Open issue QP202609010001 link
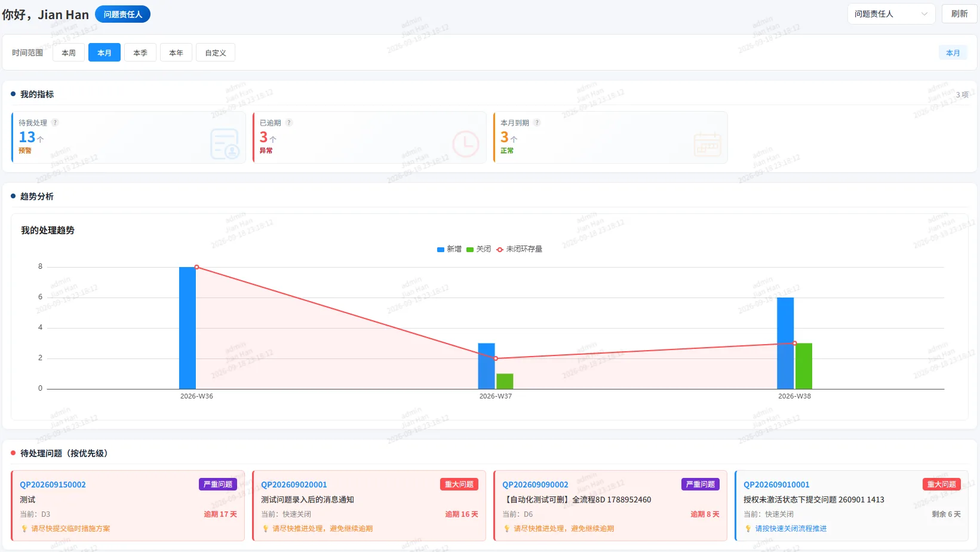The width and height of the screenshot is (980, 552). click(776, 484)
